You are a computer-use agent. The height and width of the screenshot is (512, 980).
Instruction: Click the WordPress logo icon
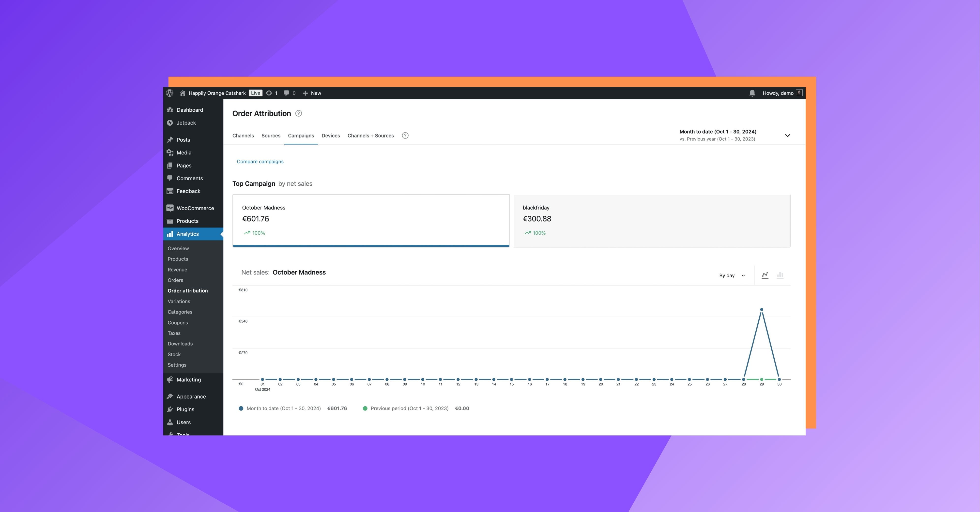170,93
